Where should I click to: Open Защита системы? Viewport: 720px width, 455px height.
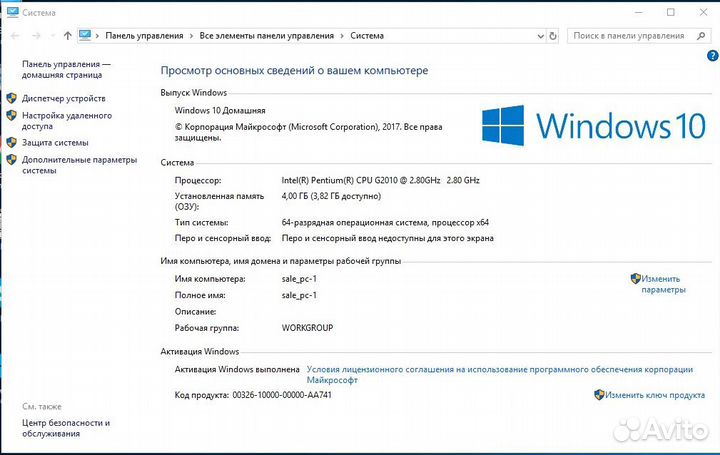point(55,143)
